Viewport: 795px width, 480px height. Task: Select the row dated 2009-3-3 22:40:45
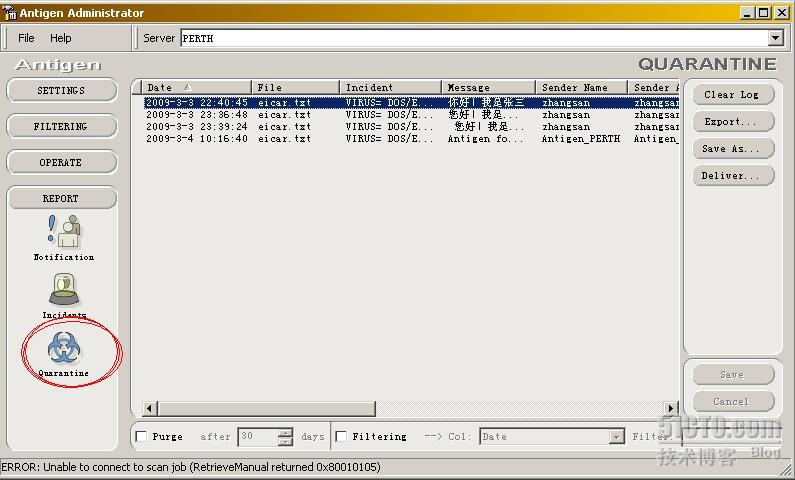[x=411, y=102]
